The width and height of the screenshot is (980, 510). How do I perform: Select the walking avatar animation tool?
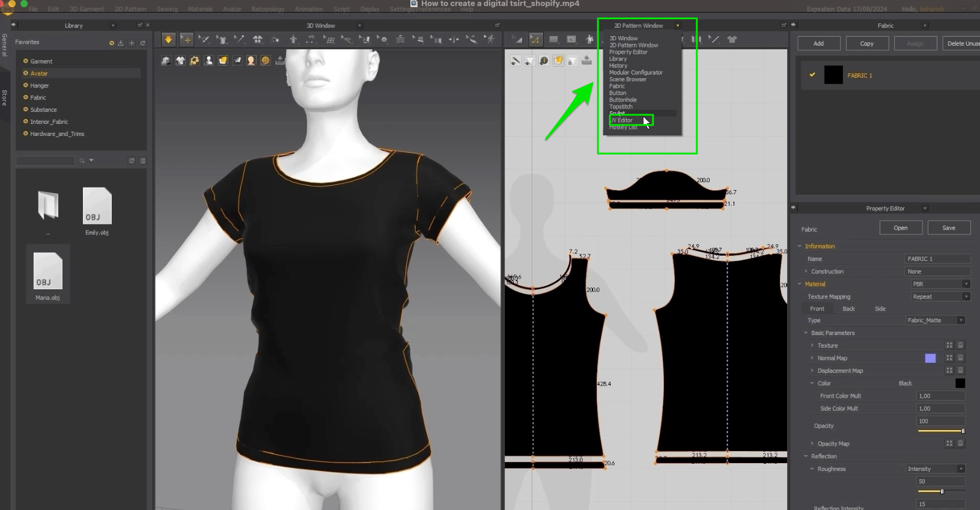pos(491,40)
